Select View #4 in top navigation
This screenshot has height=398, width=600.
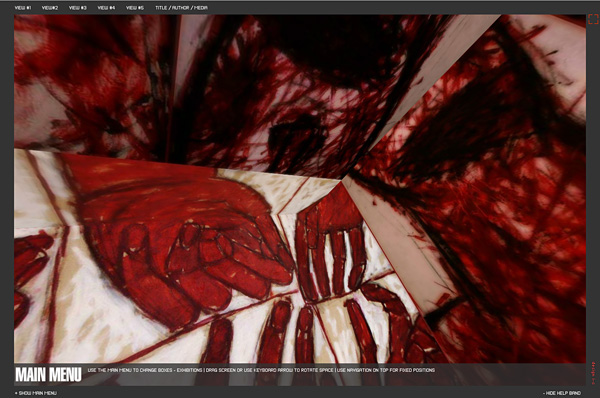coord(106,8)
